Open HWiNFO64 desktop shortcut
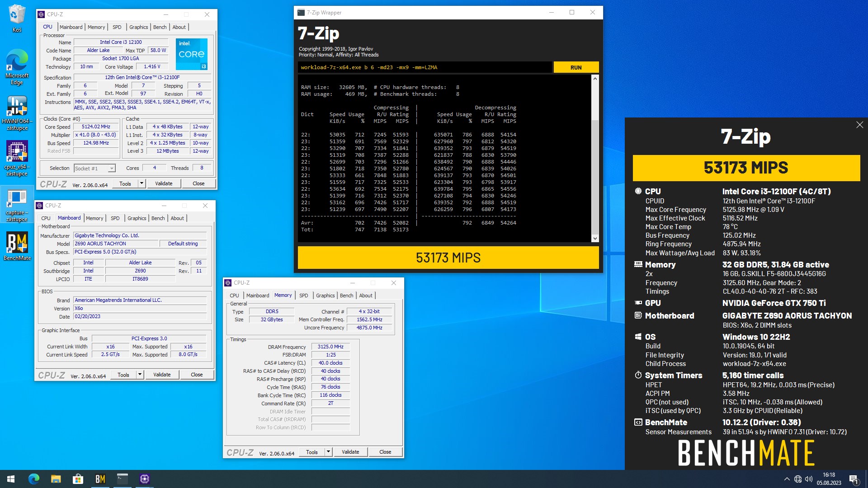 coord(17,113)
